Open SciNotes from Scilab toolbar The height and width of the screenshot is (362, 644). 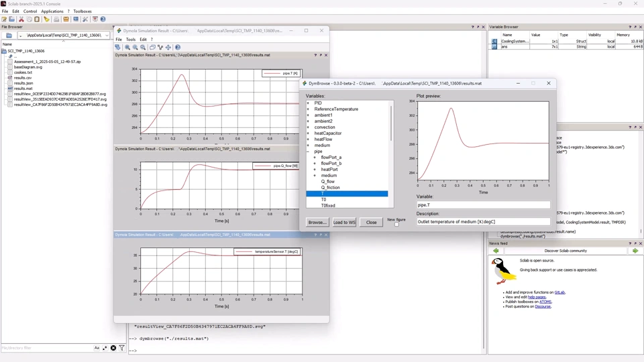[4, 19]
